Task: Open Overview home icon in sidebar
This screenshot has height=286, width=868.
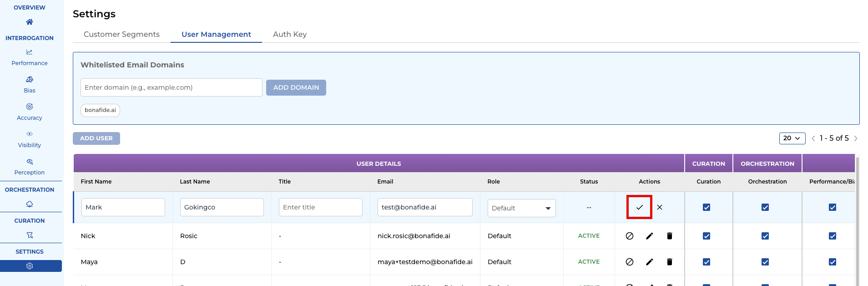Action: tap(30, 22)
